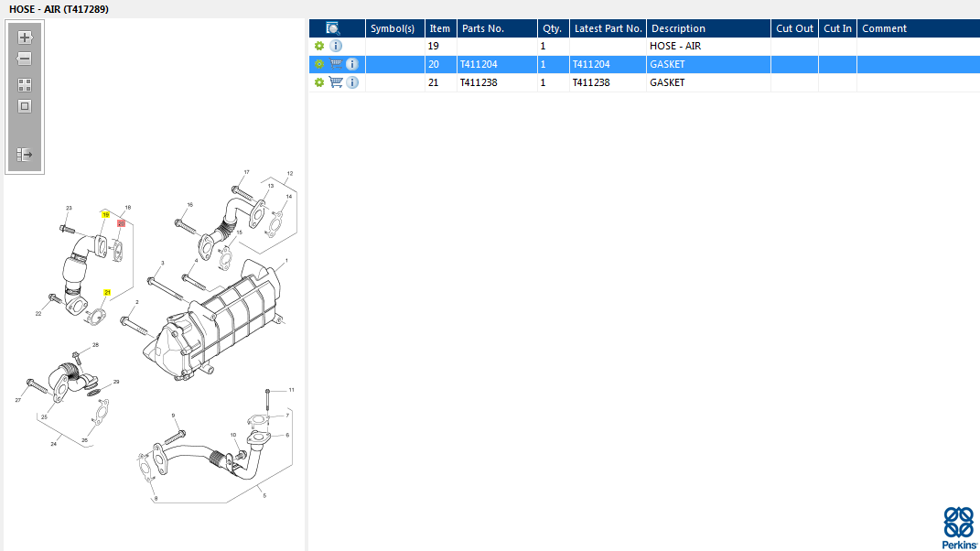Click callout 5 in diagram
This screenshot has height=551, width=980.
[264, 495]
